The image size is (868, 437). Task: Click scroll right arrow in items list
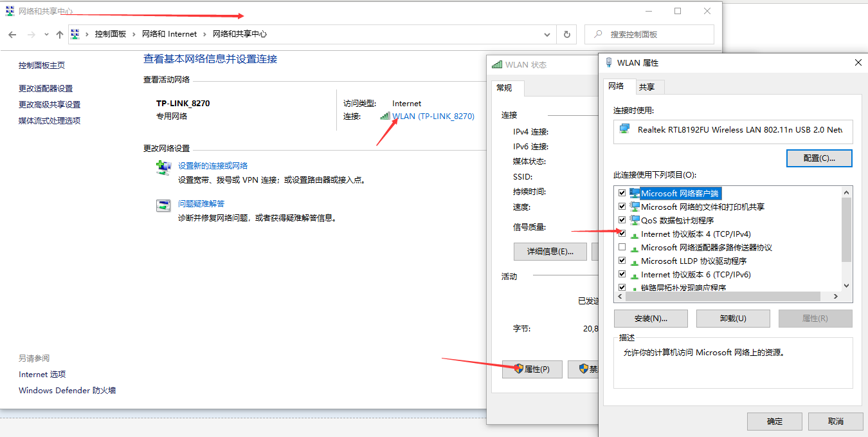[x=836, y=297]
